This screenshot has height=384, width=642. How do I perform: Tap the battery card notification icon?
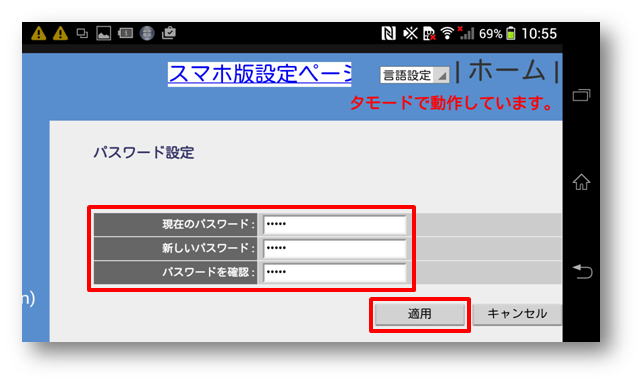pos(125,33)
